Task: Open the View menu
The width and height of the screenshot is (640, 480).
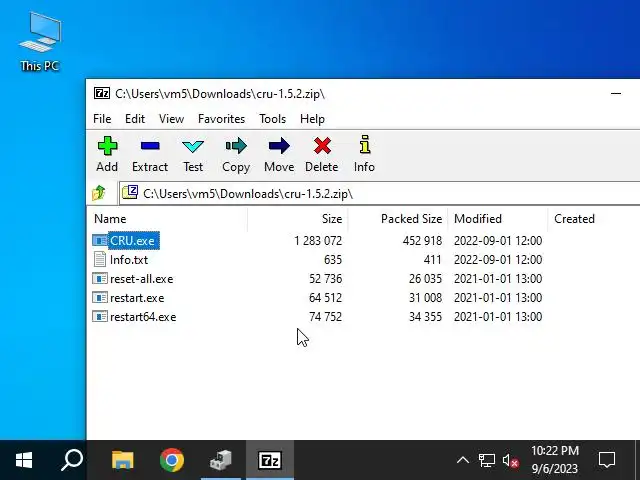Action: [x=171, y=119]
